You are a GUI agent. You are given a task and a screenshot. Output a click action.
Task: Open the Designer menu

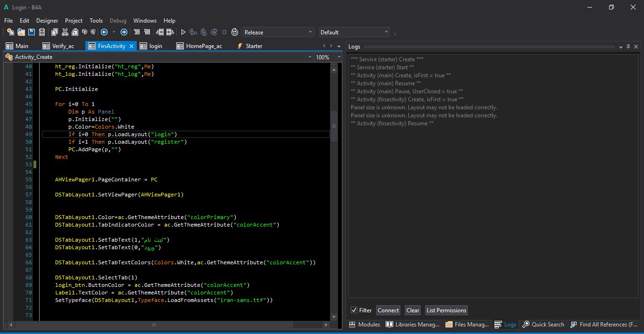pos(47,21)
